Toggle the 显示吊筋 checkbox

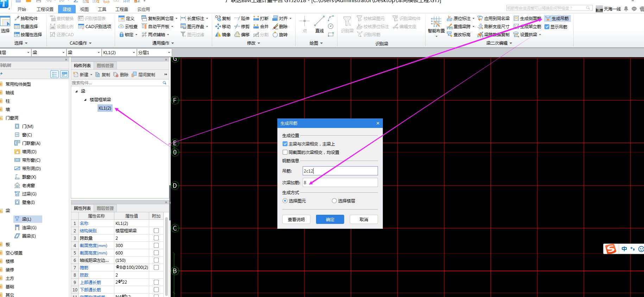pyautogui.click(x=547, y=27)
